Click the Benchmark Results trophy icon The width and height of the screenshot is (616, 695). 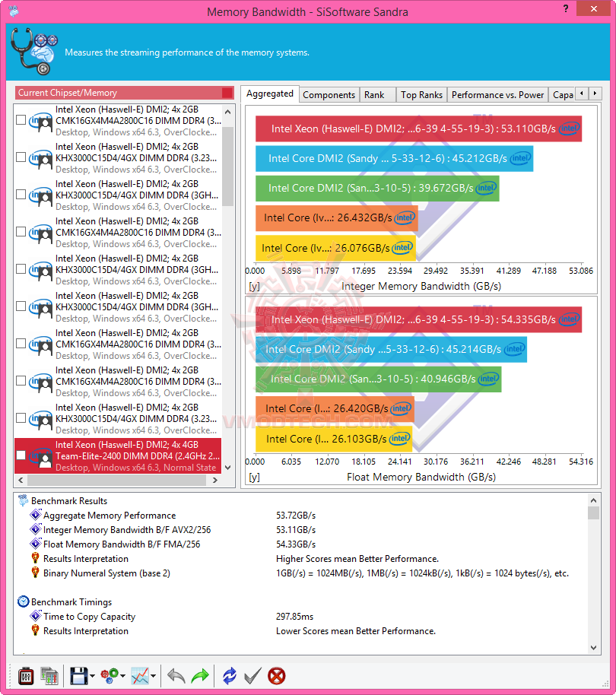(23, 500)
